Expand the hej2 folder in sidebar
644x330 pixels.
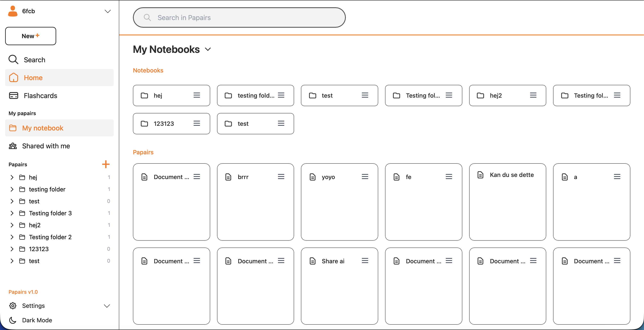12,225
